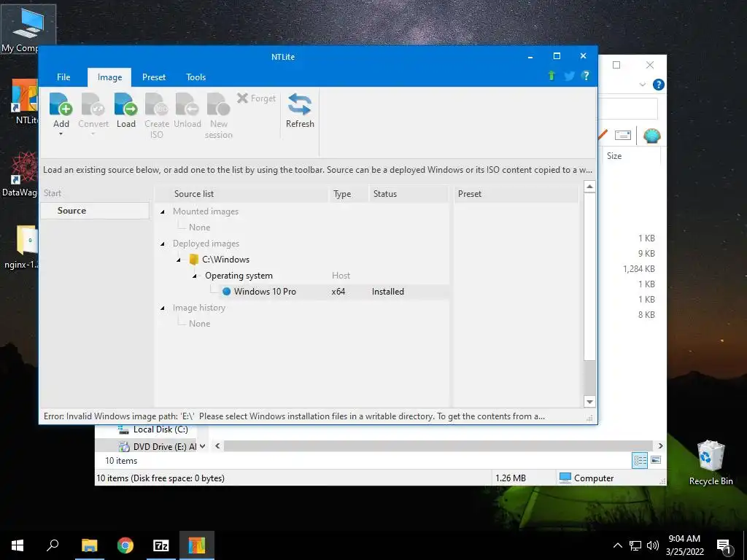The image size is (747, 560).
Task: Click the Status column header
Action: [409, 194]
